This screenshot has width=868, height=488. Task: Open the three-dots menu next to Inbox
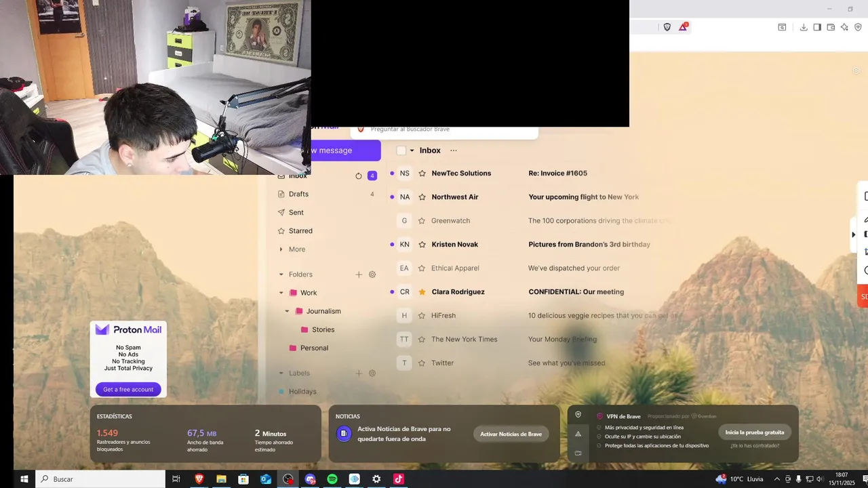tap(454, 150)
